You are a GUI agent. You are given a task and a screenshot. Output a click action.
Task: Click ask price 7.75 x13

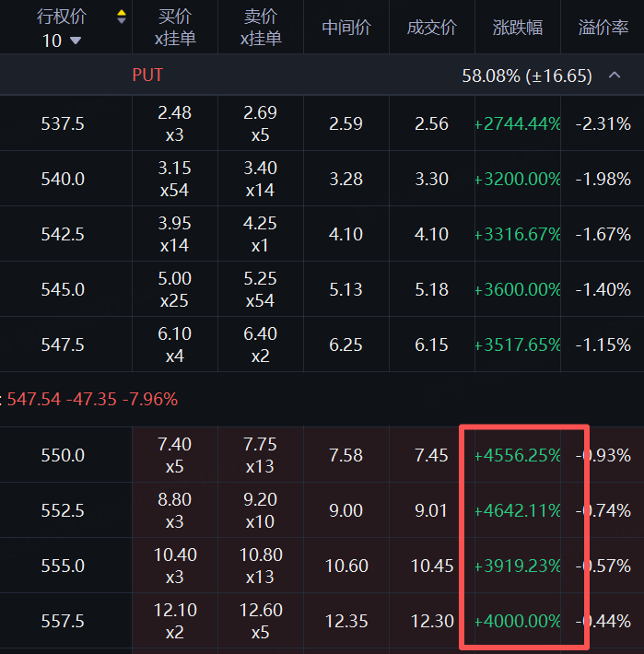click(260, 455)
